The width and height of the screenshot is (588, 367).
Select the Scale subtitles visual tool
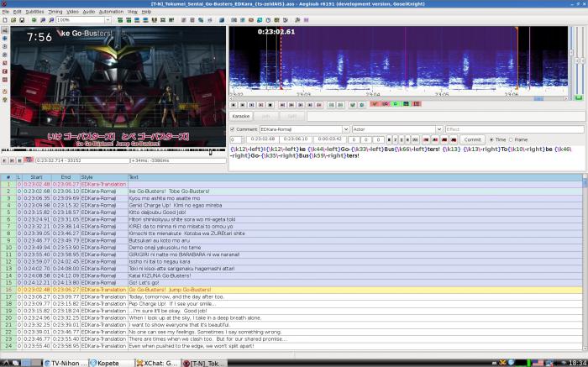tap(5, 63)
